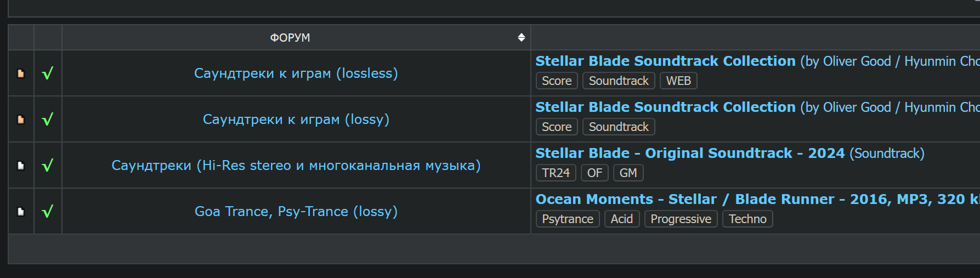Select the WEB tag
This screenshot has width=980, height=278.
[678, 81]
